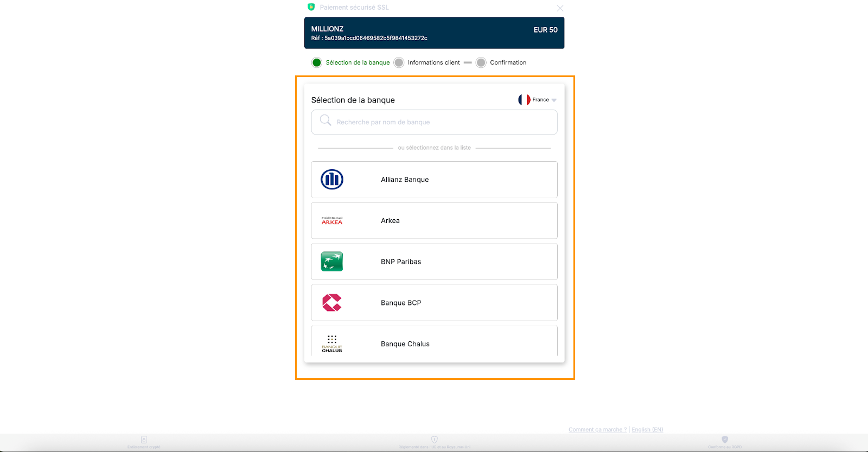Viewport: 868px width, 452px height.
Task: Focus the bank name search field
Action: click(x=434, y=122)
